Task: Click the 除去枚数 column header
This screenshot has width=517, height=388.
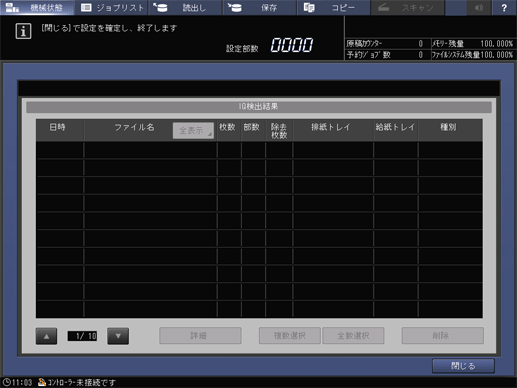Action: (279, 130)
